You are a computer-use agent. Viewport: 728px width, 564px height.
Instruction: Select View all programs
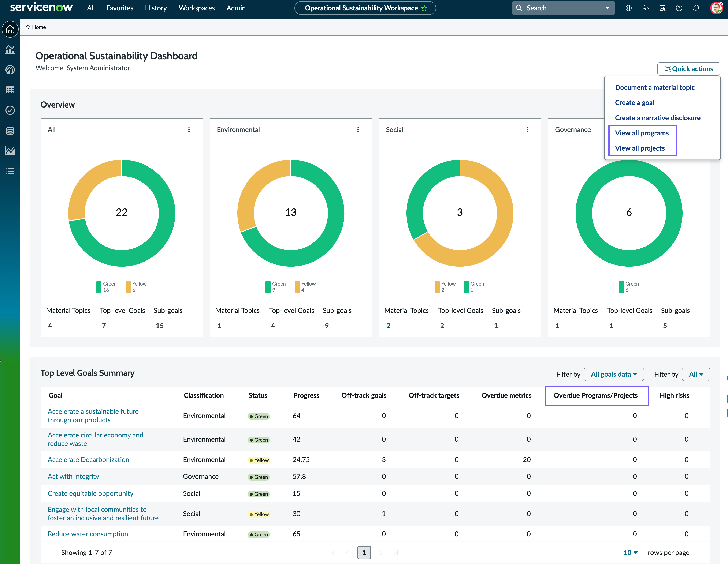[642, 133]
